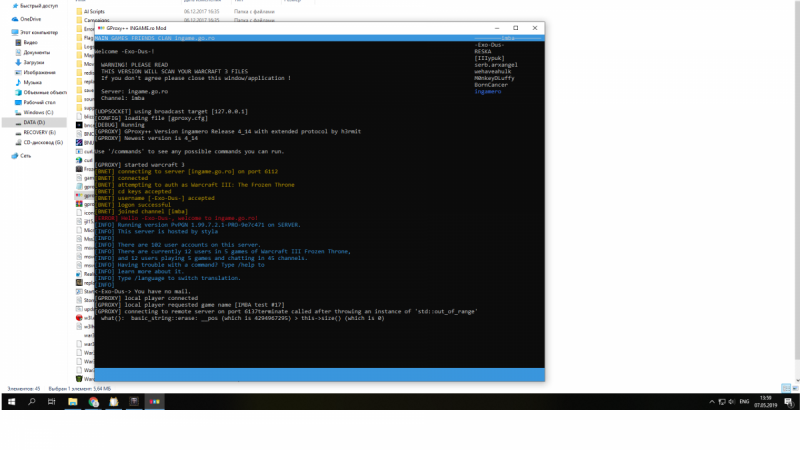Select RECOVERY (E:) drive in sidebar
The width and height of the screenshot is (800, 450).
point(39,132)
